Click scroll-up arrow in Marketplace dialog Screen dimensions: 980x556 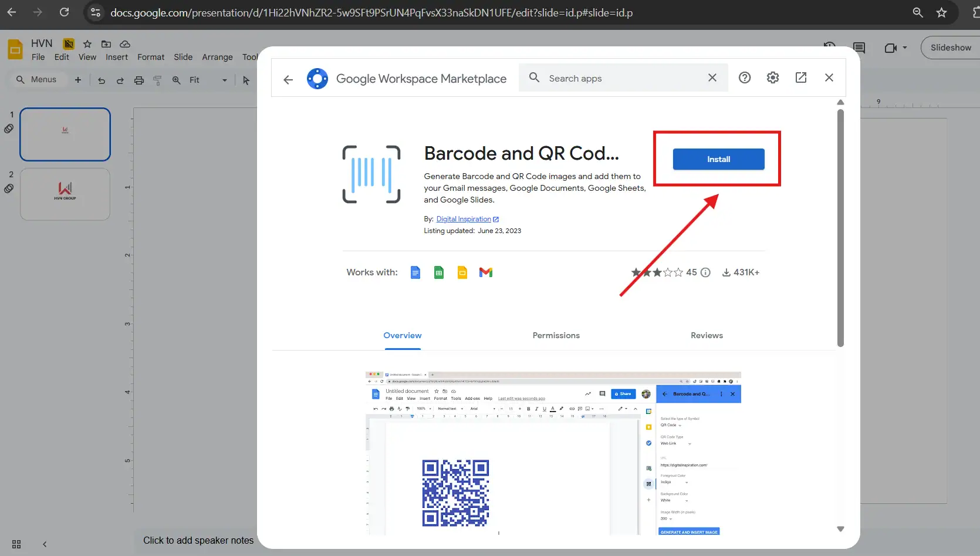tap(840, 102)
